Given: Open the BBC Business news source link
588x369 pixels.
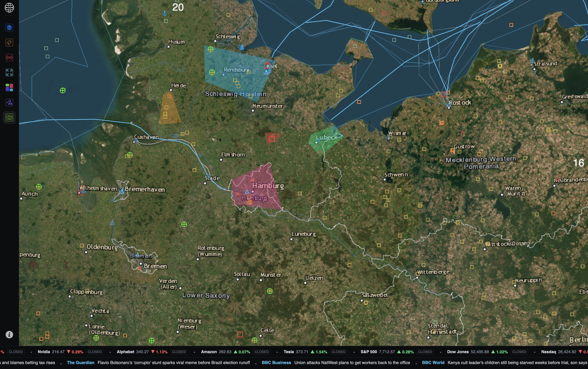Looking at the screenshot, I should click(x=276, y=363).
